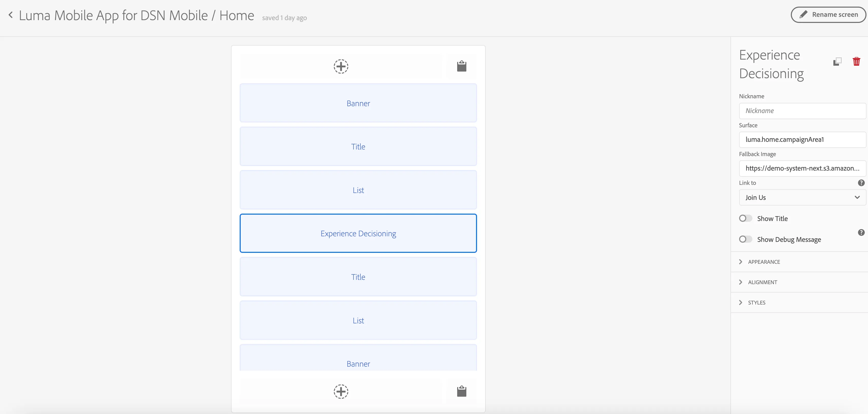Select the top Banner component block

(x=358, y=103)
